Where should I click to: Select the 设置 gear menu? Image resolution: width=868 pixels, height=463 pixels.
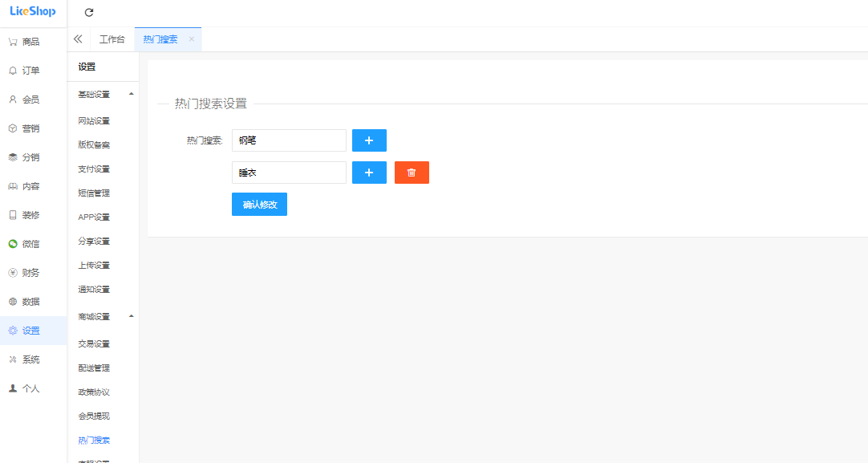[33, 331]
